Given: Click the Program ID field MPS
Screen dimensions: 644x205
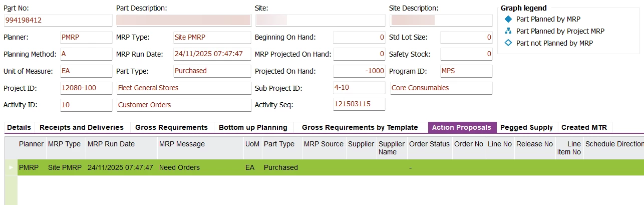Looking at the screenshot, I should [x=466, y=71].
